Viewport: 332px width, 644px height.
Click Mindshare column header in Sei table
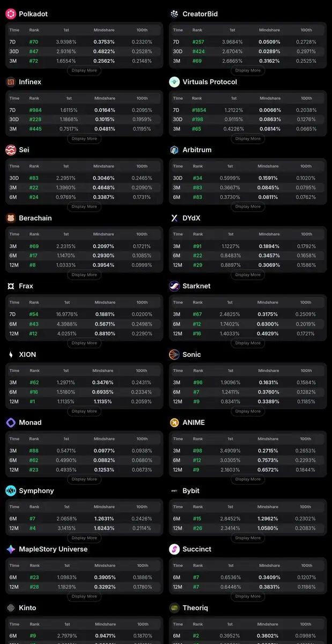pyautogui.click(x=104, y=166)
